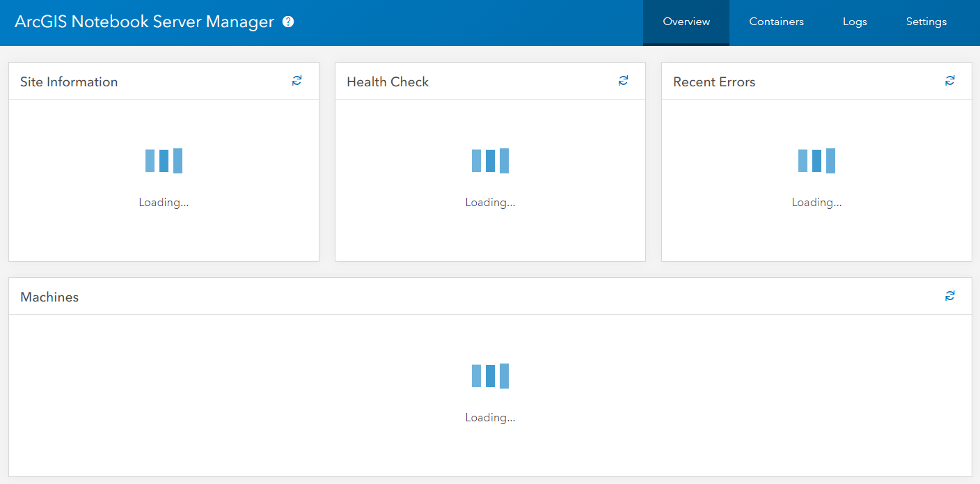Click the loading spinner in Site Information
Viewport: 980px width, 484px height.
pos(164,161)
